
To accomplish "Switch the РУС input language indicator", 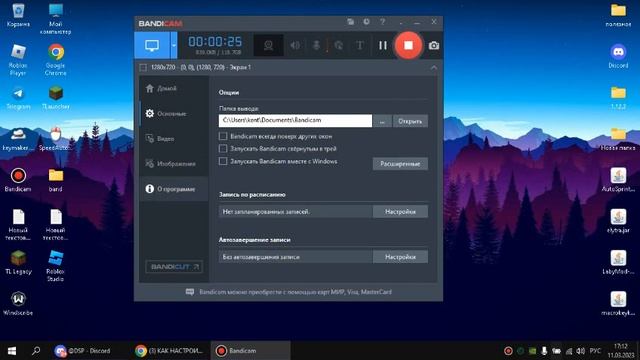I will pyautogui.click(x=596, y=351).
